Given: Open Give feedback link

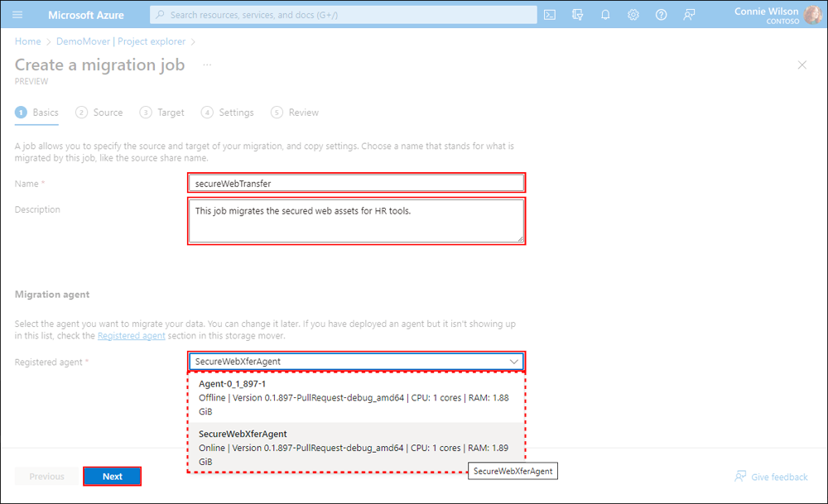Looking at the screenshot, I should pos(779,477).
